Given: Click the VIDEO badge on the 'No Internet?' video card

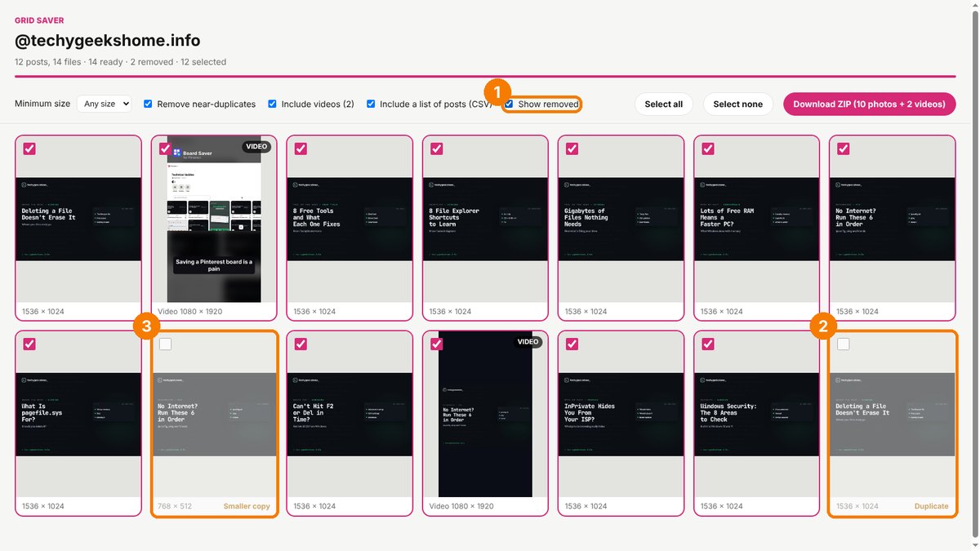Looking at the screenshot, I should point(528,342).
